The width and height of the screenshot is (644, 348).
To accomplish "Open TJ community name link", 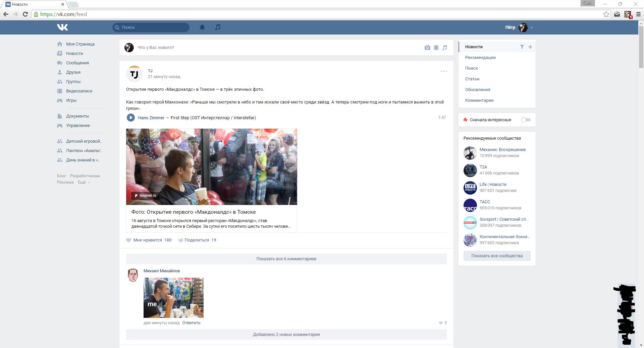I will pos(150,71).
